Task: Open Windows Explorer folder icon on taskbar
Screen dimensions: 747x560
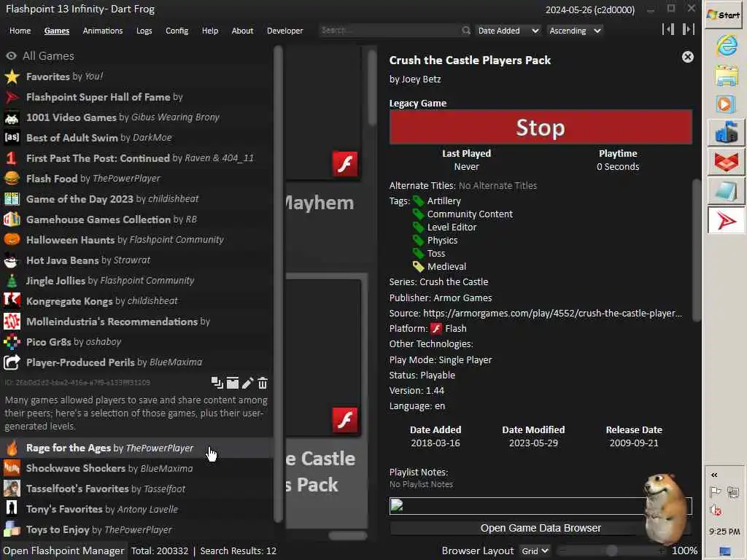Action: pyautogui.click(x=726, y=76)
